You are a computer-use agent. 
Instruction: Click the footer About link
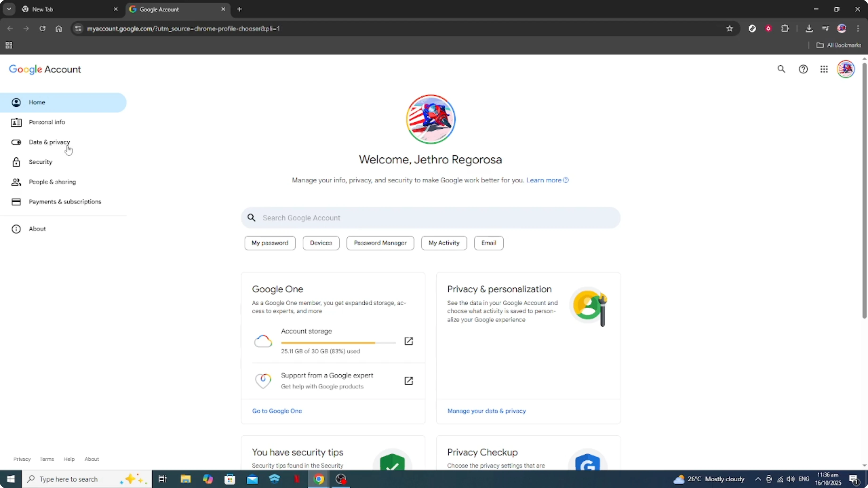point(92,459)
